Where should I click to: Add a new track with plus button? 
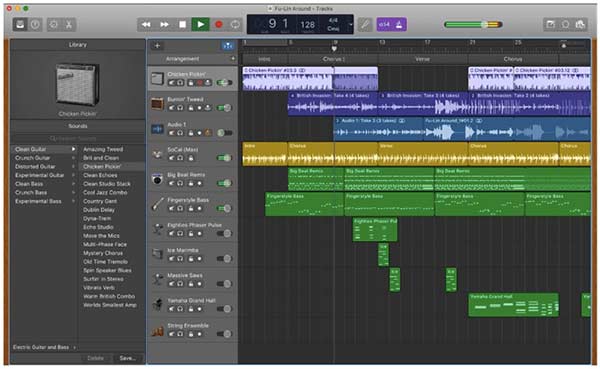tap(157, 46)
